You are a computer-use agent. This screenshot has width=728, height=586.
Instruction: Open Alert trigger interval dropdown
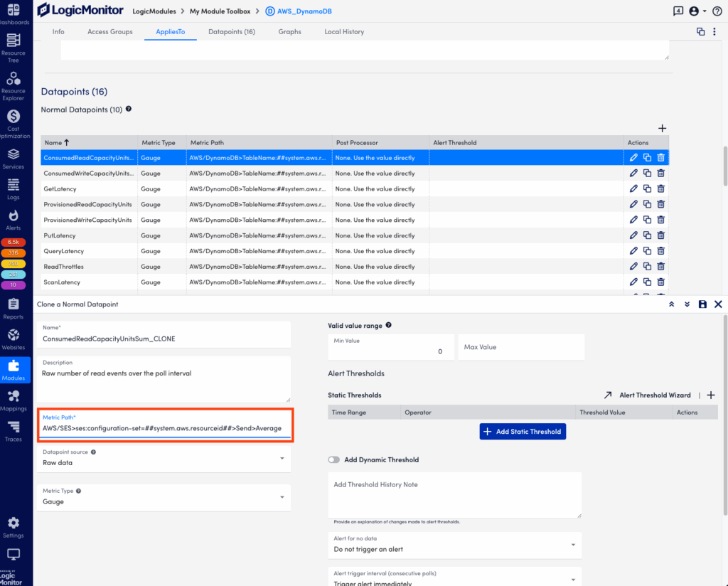(455, 578)
